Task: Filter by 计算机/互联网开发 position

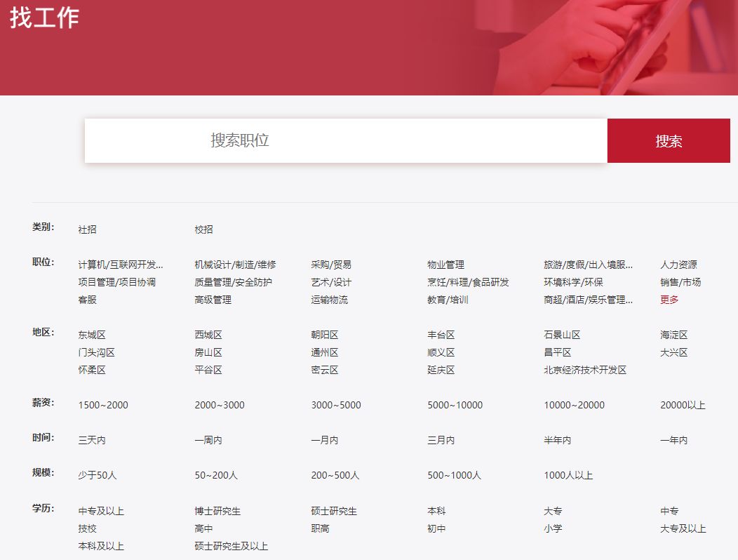Action: pyautogui.click(x=120, y=265)
